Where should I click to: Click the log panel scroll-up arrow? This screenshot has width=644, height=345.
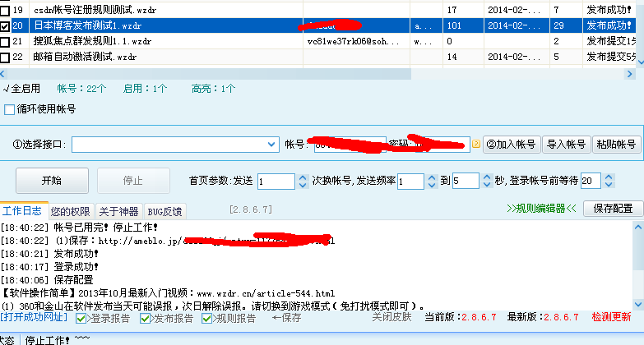638,227
